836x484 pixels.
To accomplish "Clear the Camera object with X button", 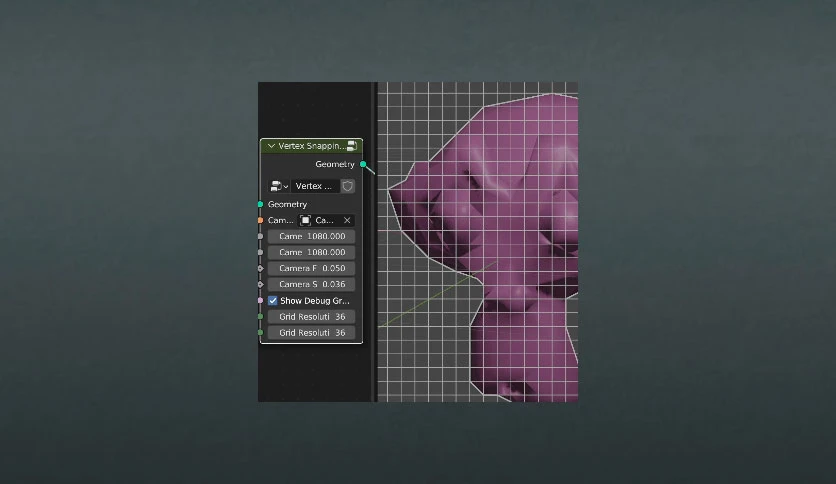I will pos(347,220).
